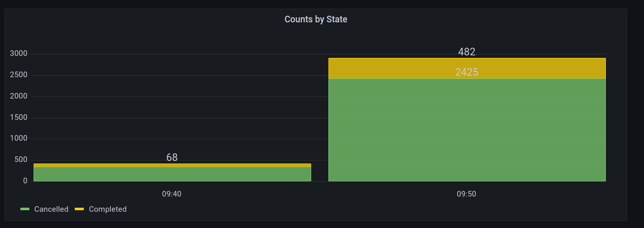Select the yellow Completed bar at 09:50
The image size is (644, 228).
(467, 68)
